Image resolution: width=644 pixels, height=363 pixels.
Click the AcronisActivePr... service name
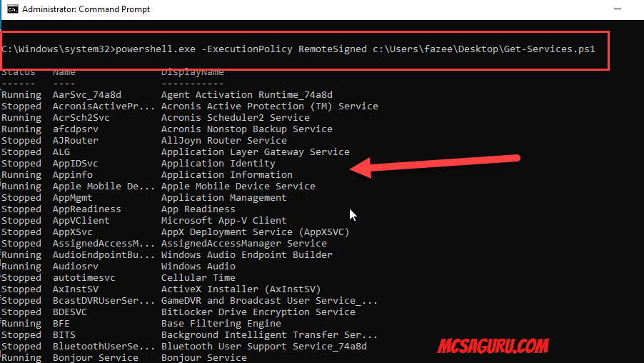tap(104, 106)
